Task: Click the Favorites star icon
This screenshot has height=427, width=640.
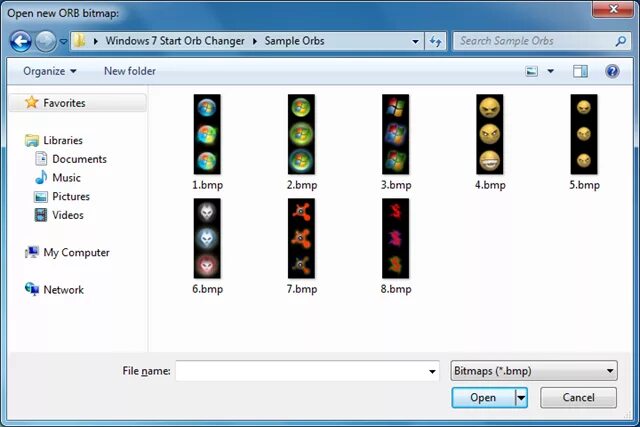Action: point(31,102)
